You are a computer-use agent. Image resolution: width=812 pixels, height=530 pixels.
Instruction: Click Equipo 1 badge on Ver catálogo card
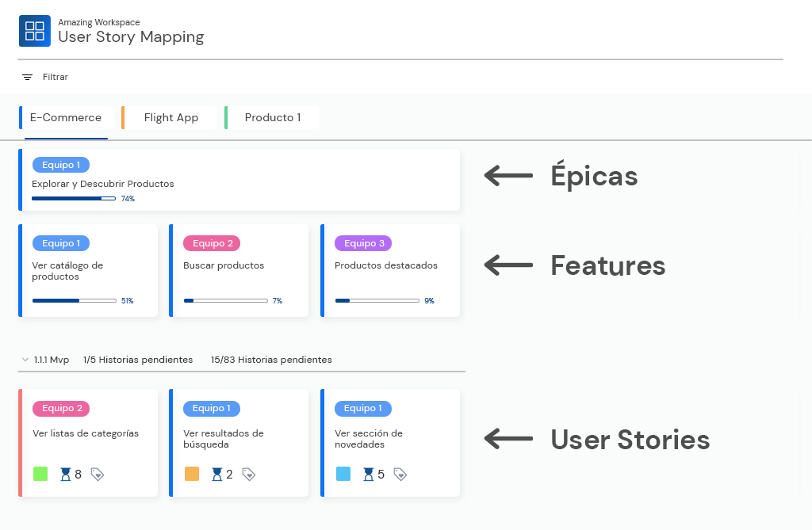point(61,243)
